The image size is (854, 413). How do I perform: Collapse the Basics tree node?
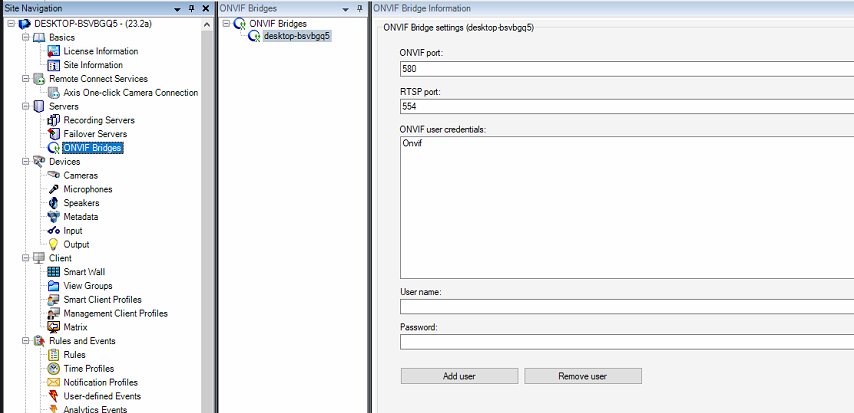(25, 37)
